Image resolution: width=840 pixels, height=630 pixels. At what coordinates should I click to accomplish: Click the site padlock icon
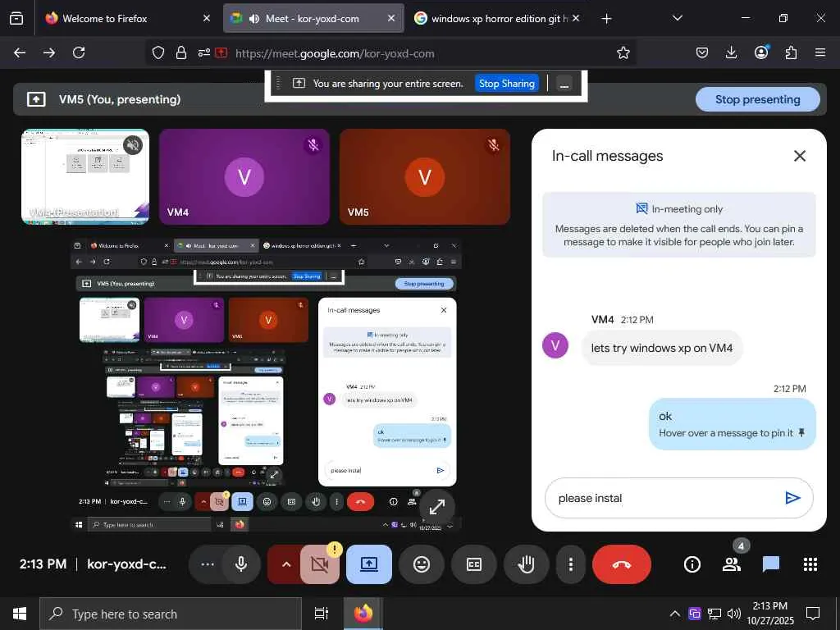(x=181, y=53)
